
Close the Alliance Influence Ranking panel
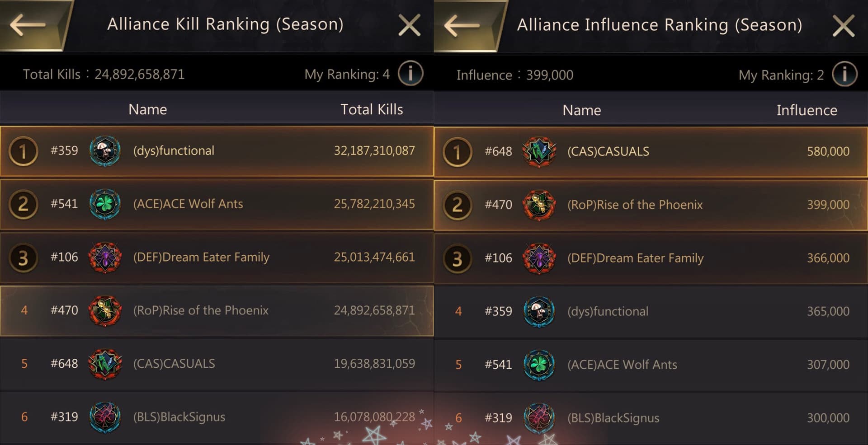[844, 26]
